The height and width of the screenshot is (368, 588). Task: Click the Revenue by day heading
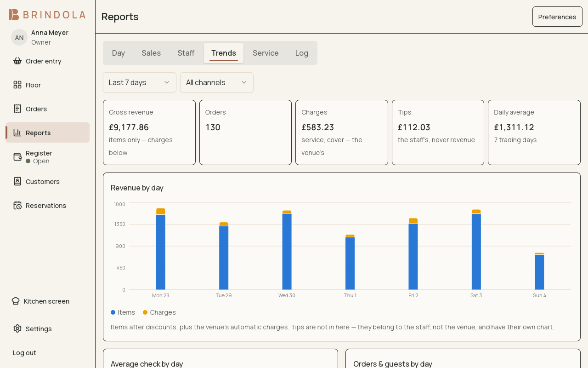click(x=137, y=188)
